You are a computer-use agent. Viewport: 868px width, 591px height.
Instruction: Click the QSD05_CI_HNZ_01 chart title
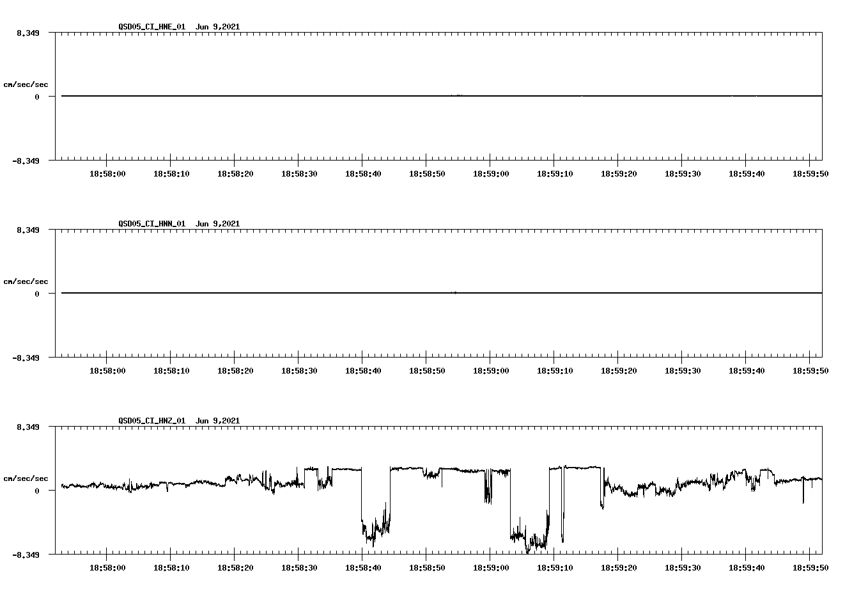(x=179, y=421)
